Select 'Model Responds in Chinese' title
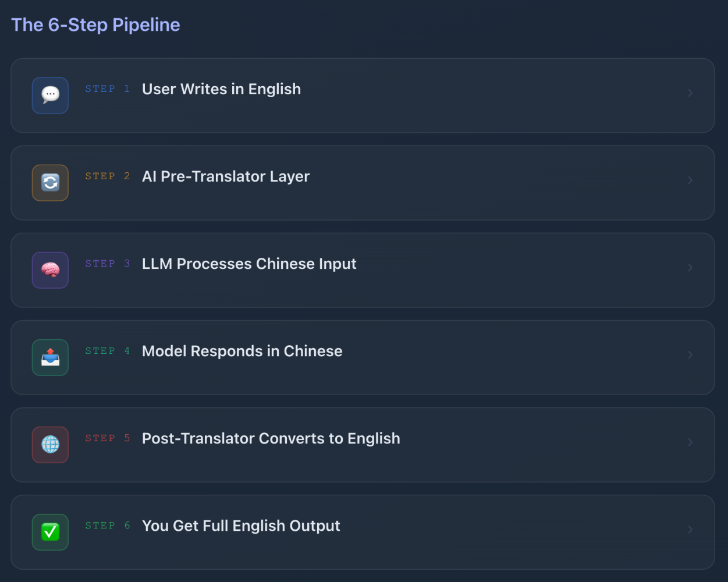Screen dimensions: 728x582 (x=242, y=351)
